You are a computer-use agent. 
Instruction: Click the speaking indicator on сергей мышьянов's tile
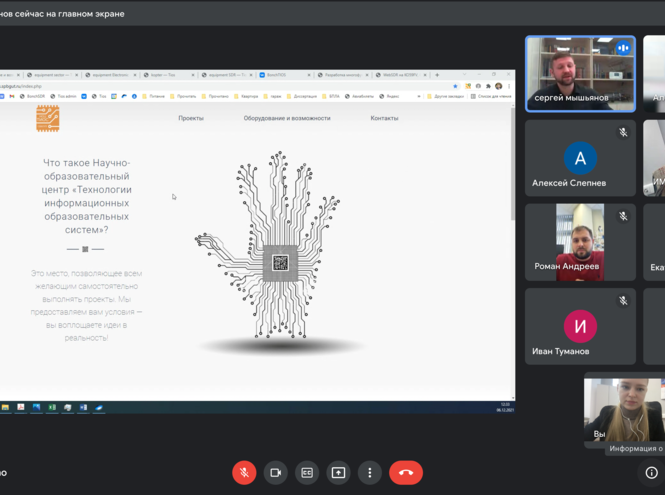point(623,48)
